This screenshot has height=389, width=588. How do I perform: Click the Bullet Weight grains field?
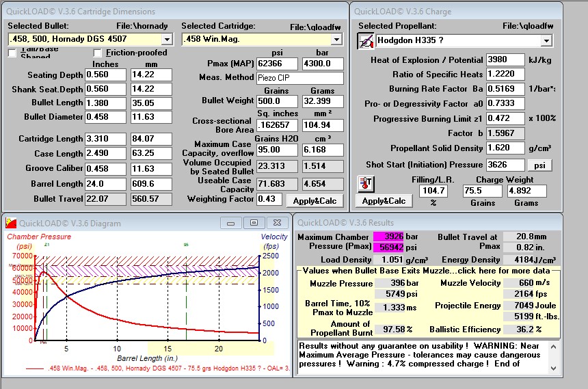[277, 101]
